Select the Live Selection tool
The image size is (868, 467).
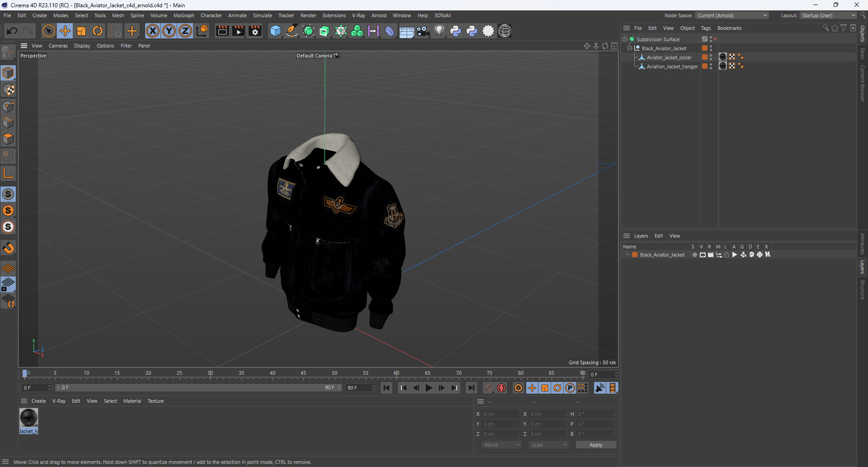tap(48, 31)
